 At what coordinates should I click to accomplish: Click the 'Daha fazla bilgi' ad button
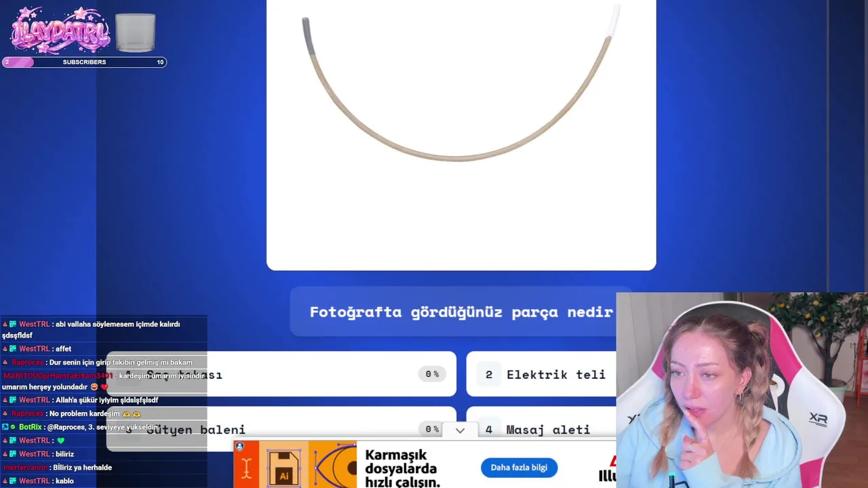519,468
